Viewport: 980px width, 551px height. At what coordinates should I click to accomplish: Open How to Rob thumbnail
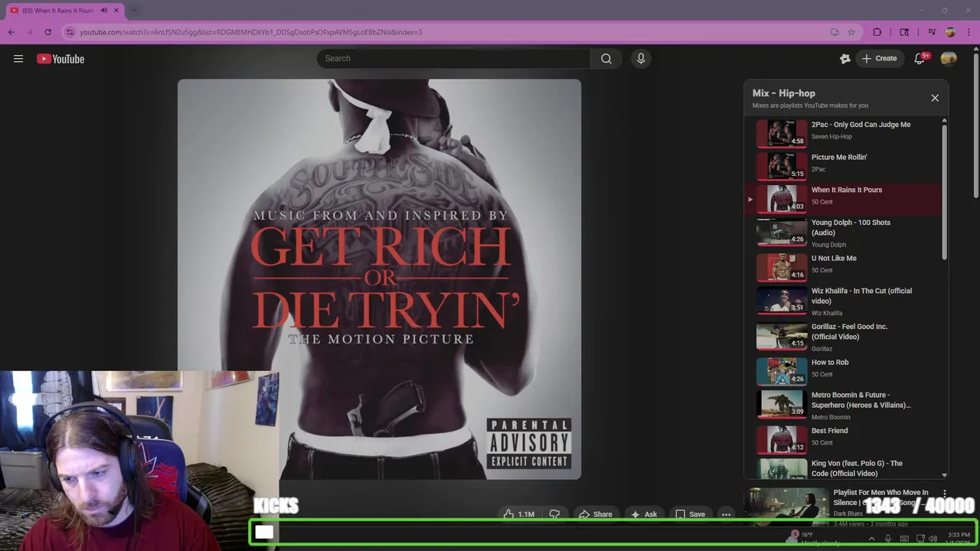point(782,372)
